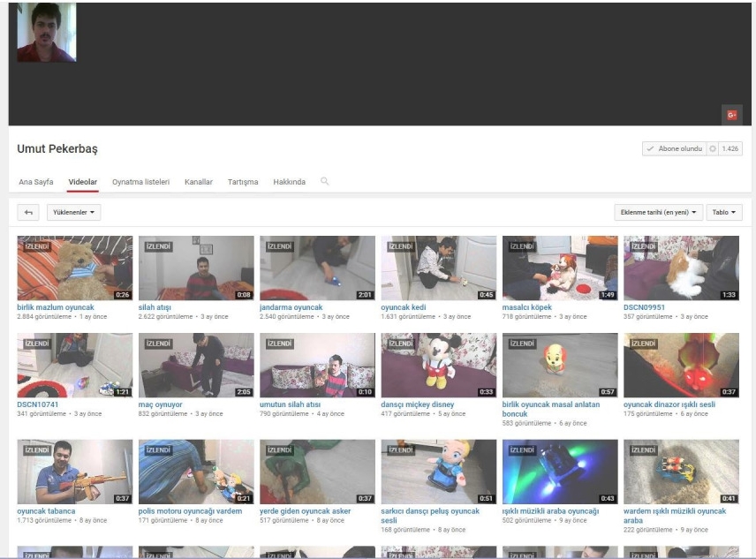Open video link DSCN09951
The image size is (756, 559).
pyautogui.click(x=644, y=307)
